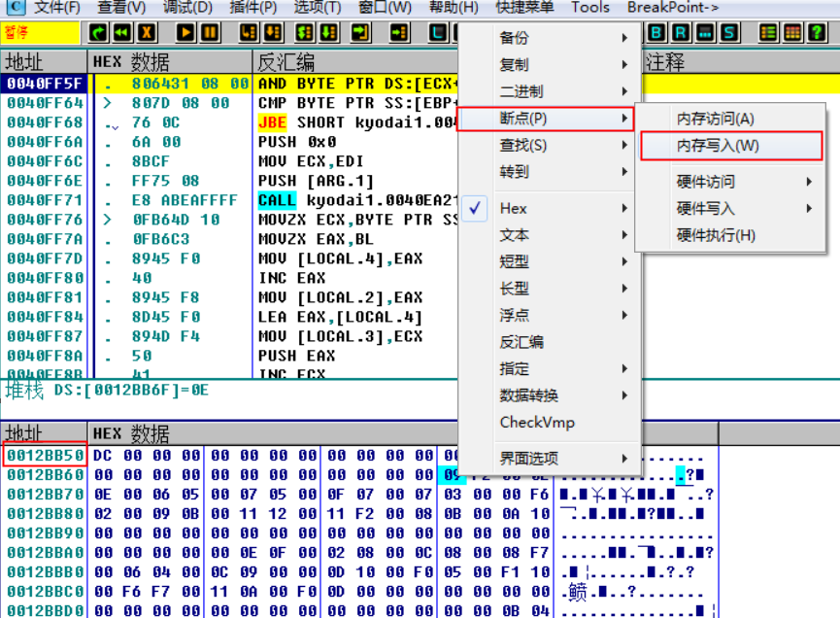Select dump row address 0012BB70
This screenshot has width=840, height=618.
tap(45, 495)
